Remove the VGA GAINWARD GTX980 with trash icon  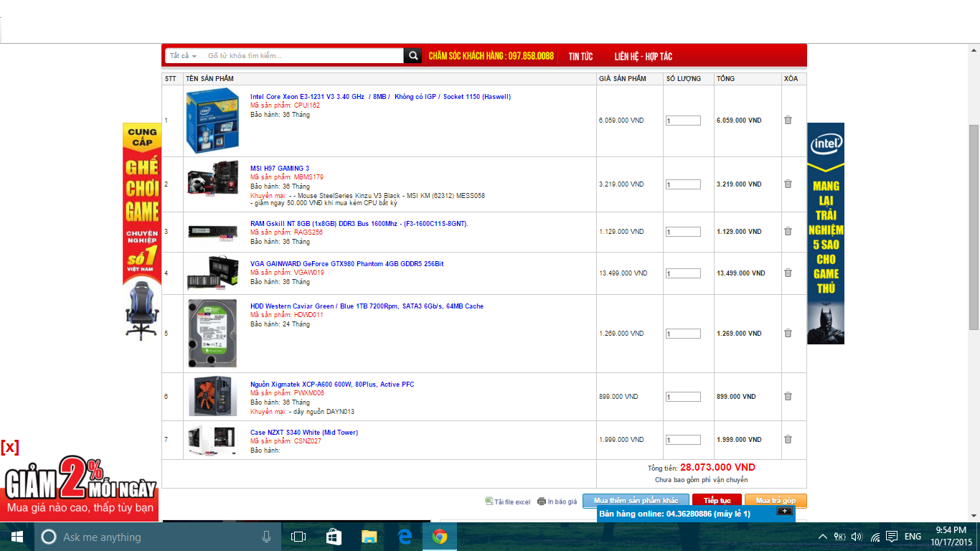click(x=788, y=273)
